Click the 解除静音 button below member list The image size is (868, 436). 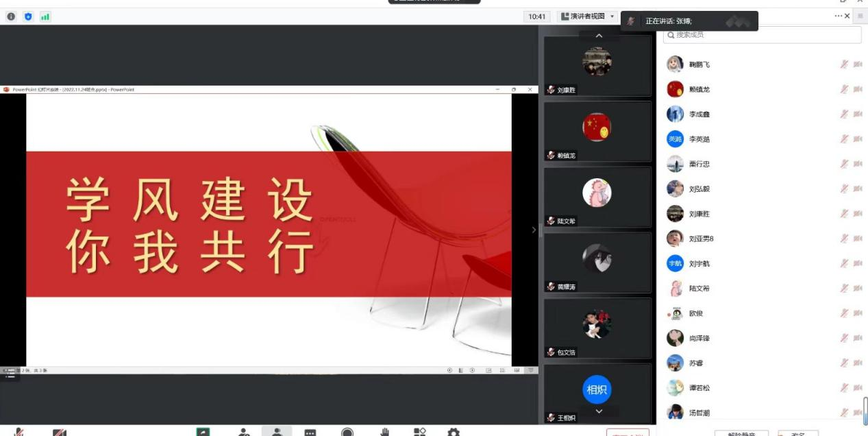[741, 433]
